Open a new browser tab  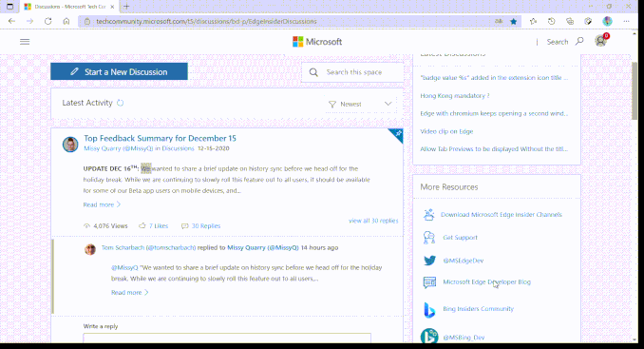tap(126, 7)
